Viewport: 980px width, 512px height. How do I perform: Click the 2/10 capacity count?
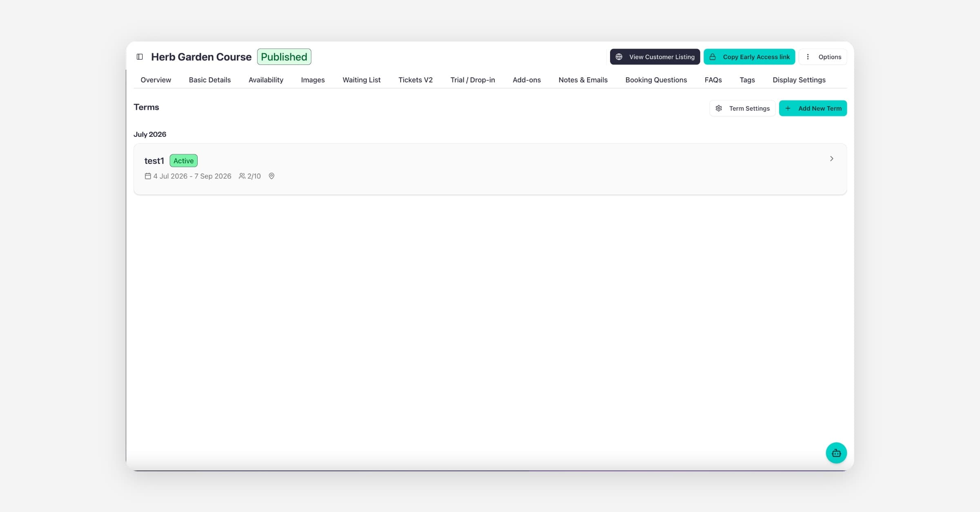point(254,176)
